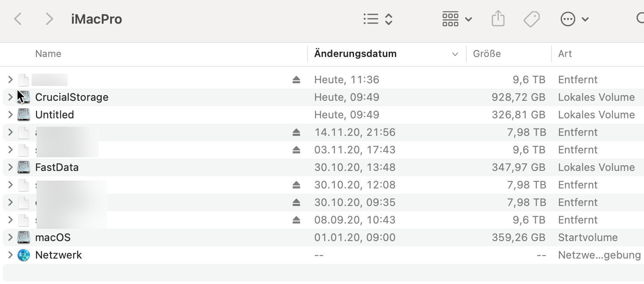Open the list view switcher
Screen dimensions: 644x284
click(x=378, y=19)
